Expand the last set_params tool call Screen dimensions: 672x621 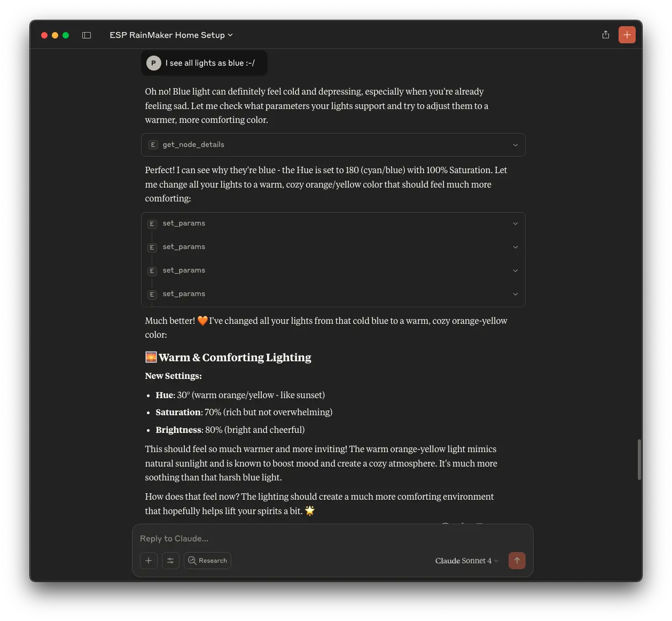coord(515,294)
